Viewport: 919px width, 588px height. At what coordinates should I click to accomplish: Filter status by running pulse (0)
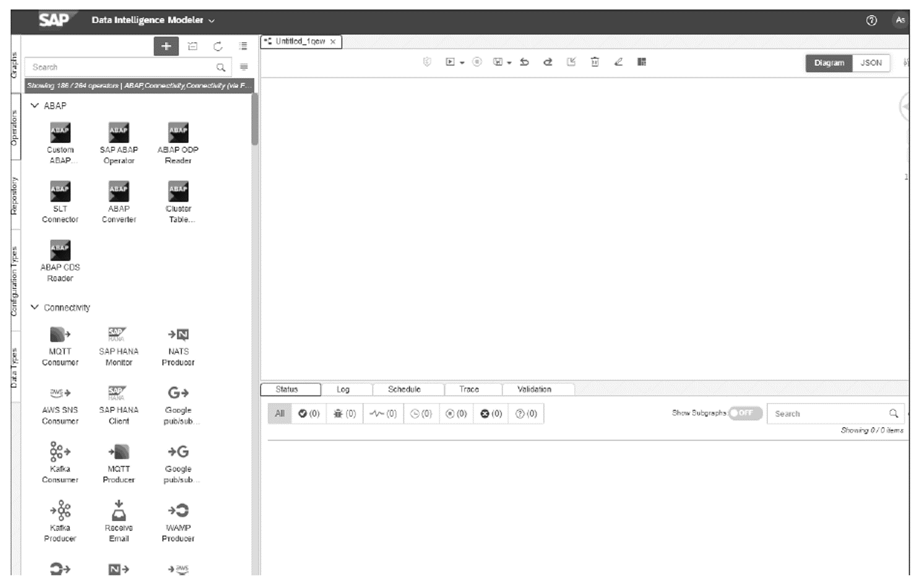click(383, 413)
